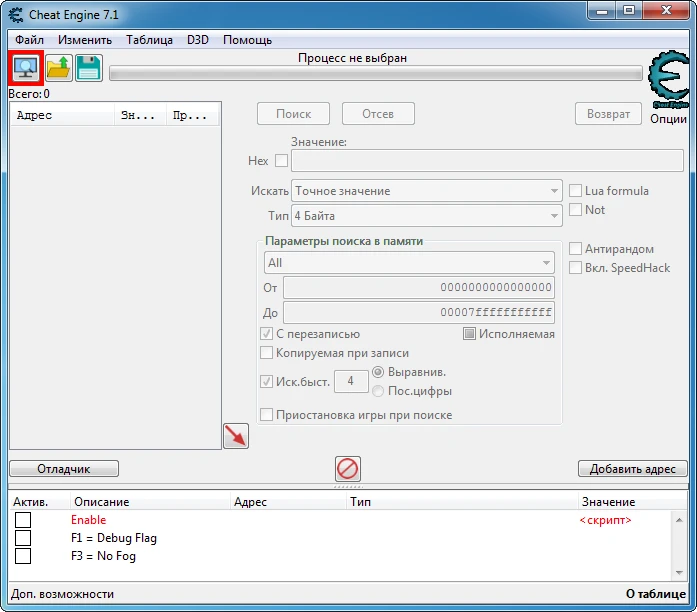Open the Изменить menu
The image size is (697, 612).
pyautogui.click(x=85, y=40)
